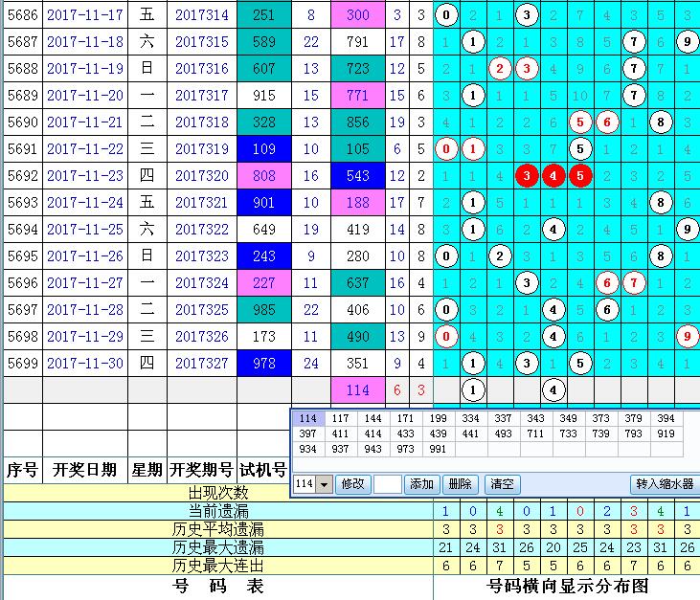Click the red filled 3 circle in row 5692
Viewport: 700px width, 600px height.
[x=527, y=176]
